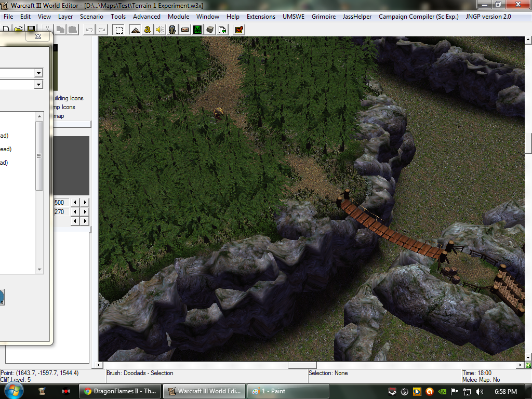
Task: Click the Copy toolbar icon
Action: pyautogui.click(x=60, y=30)
